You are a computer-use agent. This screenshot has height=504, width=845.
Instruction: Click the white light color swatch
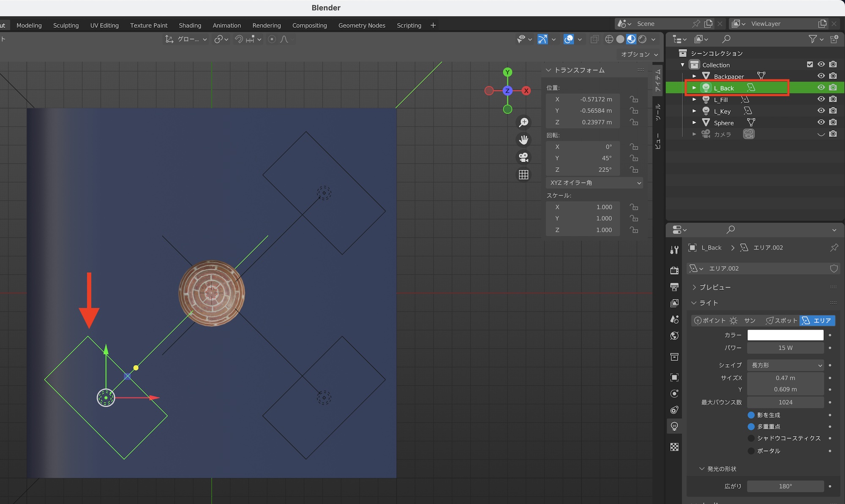pos(785,335)
